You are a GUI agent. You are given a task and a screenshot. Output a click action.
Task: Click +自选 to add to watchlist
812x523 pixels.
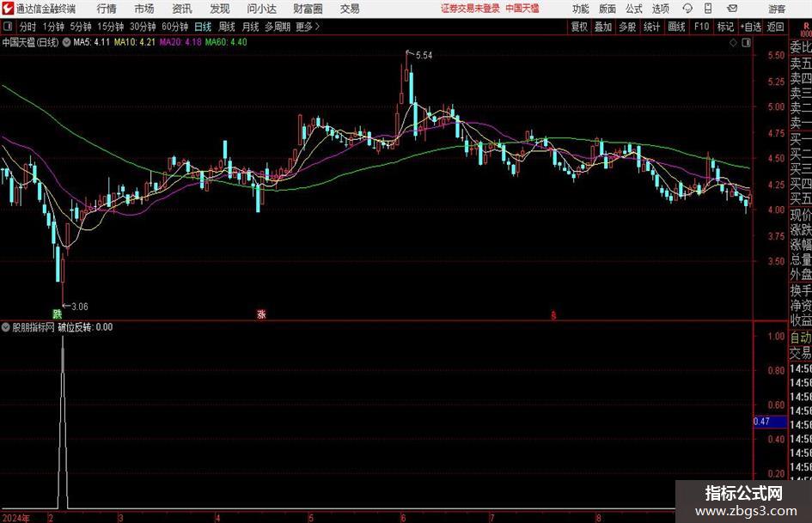click(x=750, y=27)
